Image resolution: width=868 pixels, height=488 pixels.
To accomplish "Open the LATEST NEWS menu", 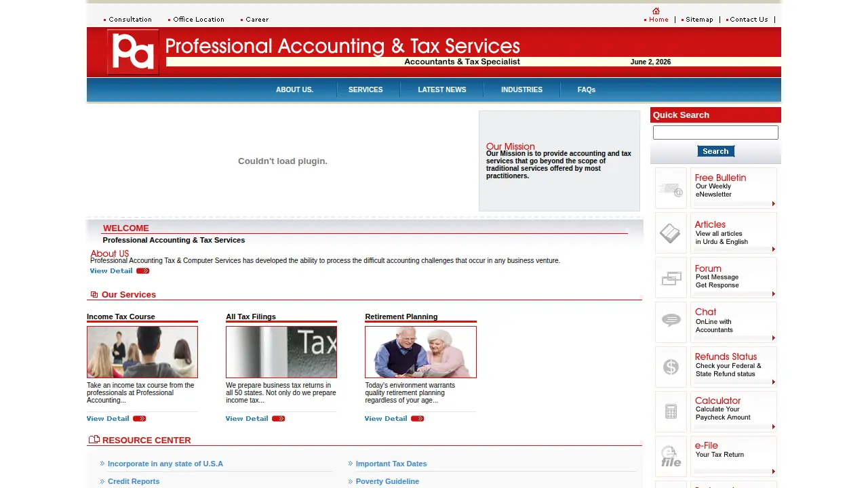I will (x=442, y=89).
